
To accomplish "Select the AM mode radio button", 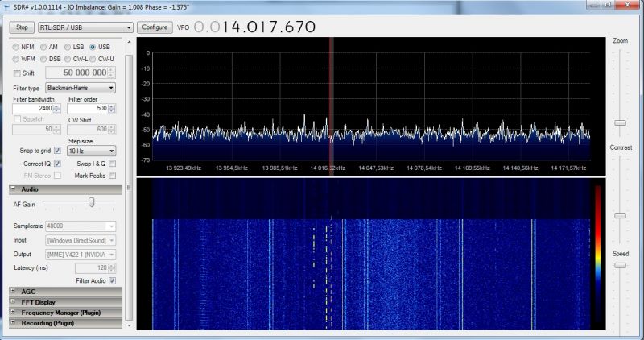I will (43, 47).
